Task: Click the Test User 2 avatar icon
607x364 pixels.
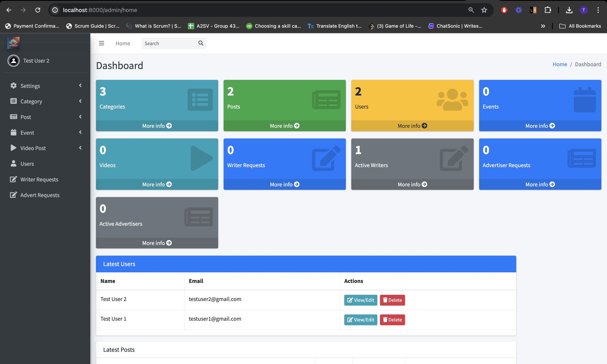Action: point(13,61)
